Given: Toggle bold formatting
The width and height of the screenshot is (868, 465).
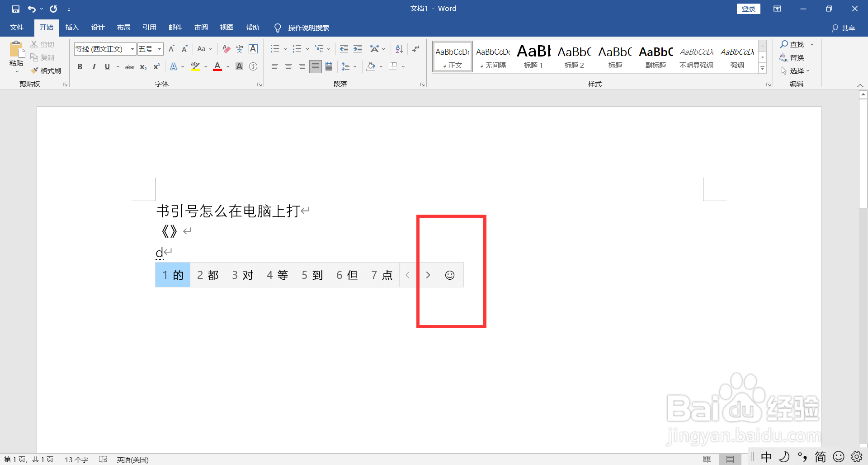Looking at the screenshot, I should 80,67.
